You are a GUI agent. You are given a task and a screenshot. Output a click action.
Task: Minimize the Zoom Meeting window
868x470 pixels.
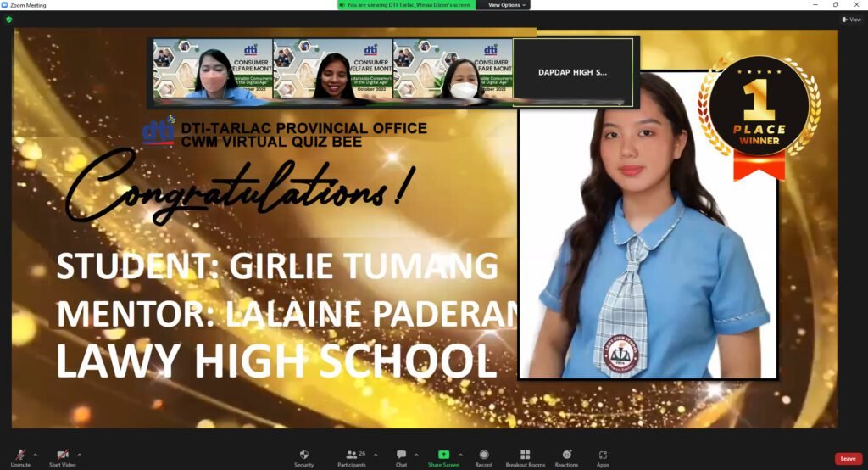tap(815, 4)
